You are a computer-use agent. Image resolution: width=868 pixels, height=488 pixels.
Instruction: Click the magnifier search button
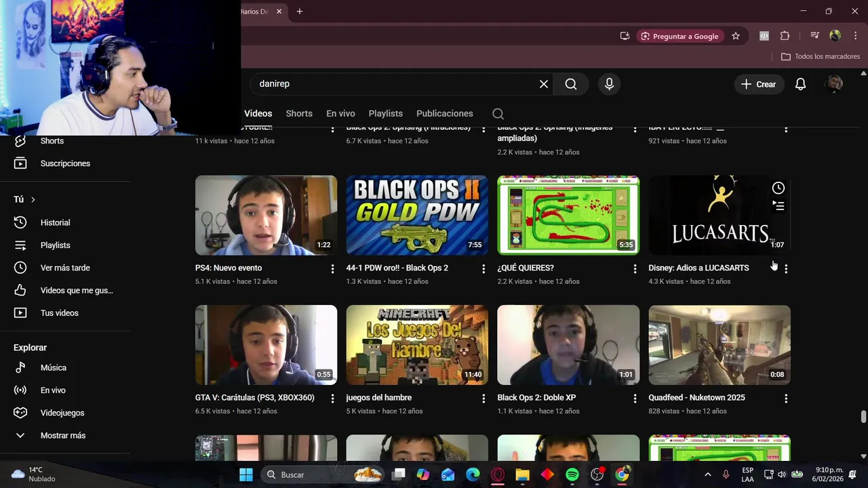[x=571, y=84]
